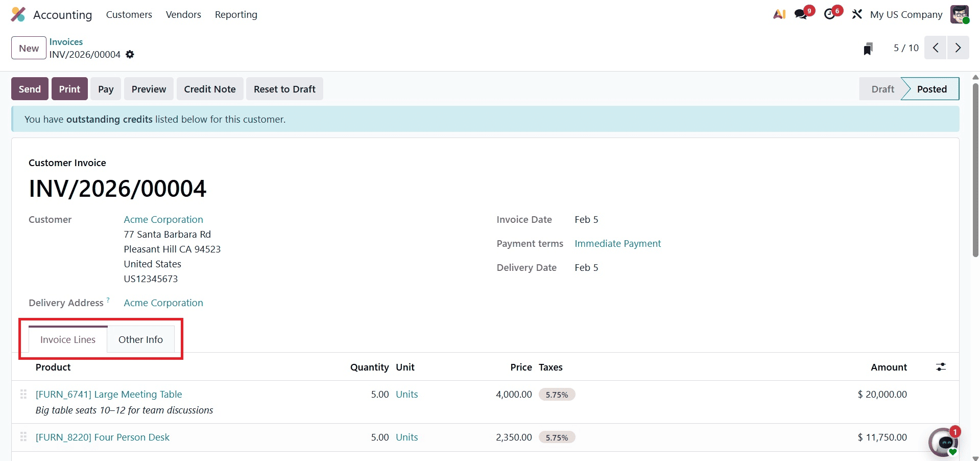Open the messaging panel with 9 unread
Screen dimensions: 980x461
click(x=800, y=14)
